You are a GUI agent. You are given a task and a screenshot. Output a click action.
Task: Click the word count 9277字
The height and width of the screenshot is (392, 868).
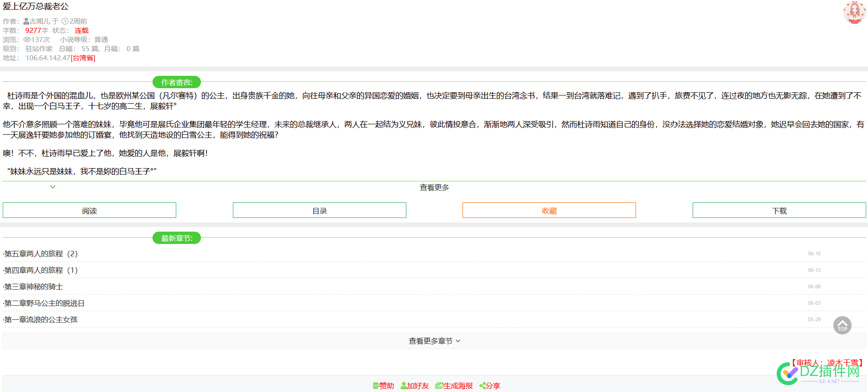(x=37, y=31)
